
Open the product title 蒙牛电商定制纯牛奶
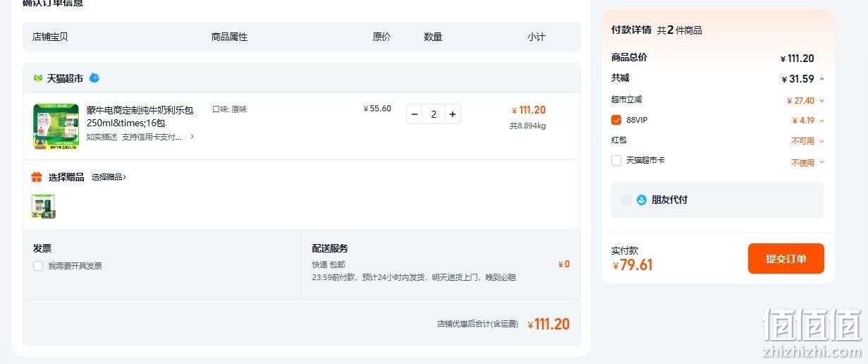point(140,116)
